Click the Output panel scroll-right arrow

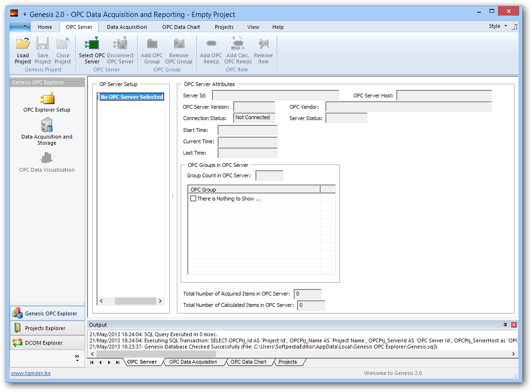point(514,354)
